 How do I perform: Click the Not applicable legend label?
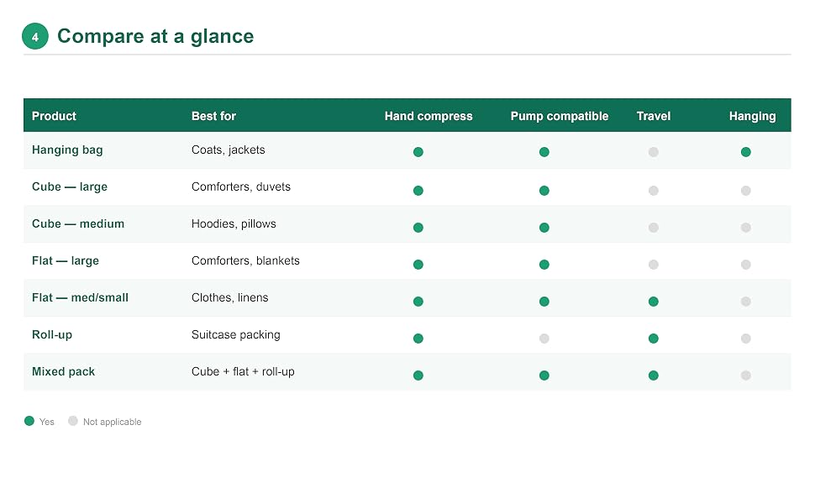(x=113, y=422)
